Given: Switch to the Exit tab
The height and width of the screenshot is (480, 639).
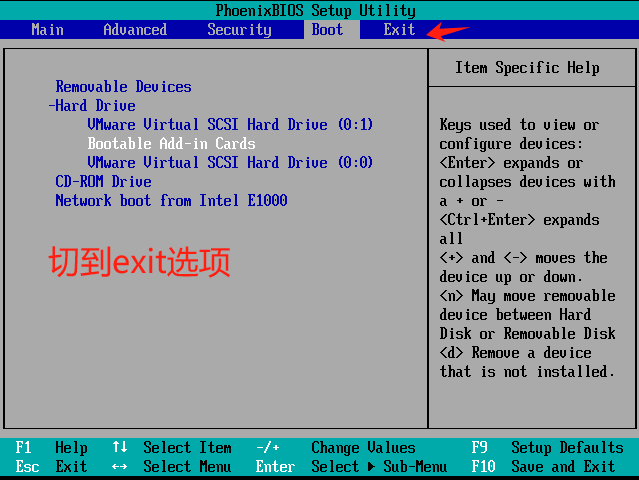Looking at the screenshot, I should [399, 29].
